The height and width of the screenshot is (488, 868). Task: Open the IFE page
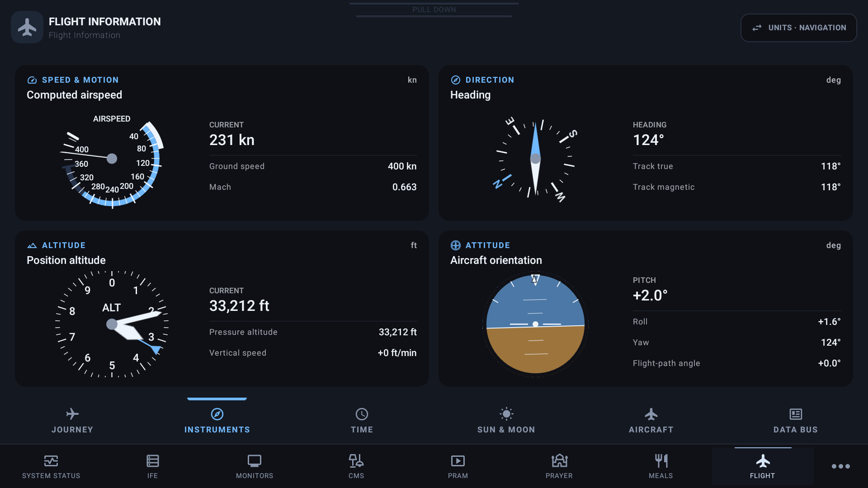click(152, 467)
